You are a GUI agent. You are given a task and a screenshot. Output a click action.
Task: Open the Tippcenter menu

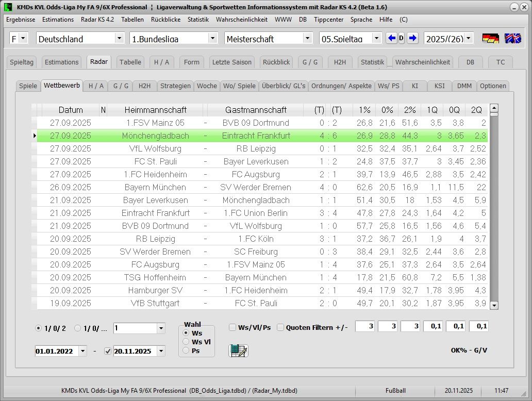coord(328,20)
